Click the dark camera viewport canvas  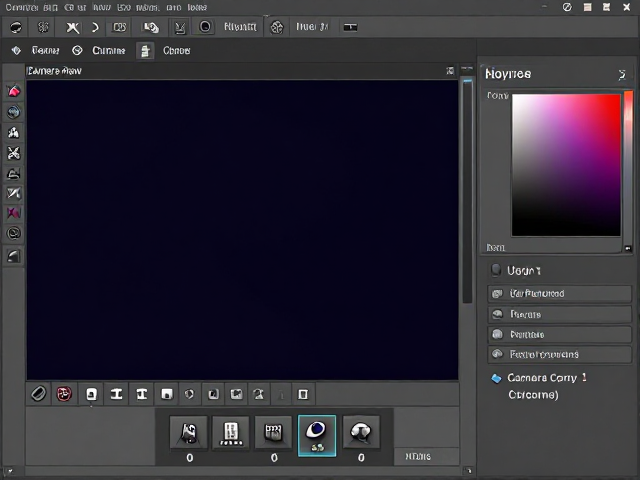[242, 230]
